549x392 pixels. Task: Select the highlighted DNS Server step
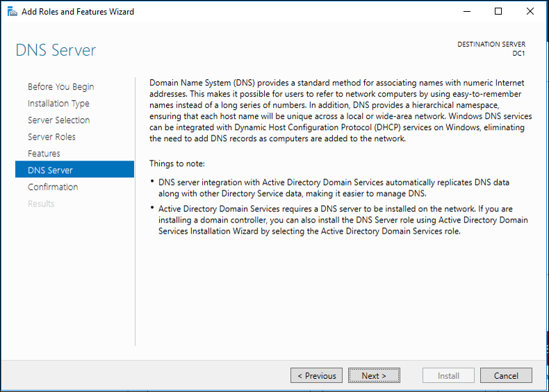tap(50, 170)
